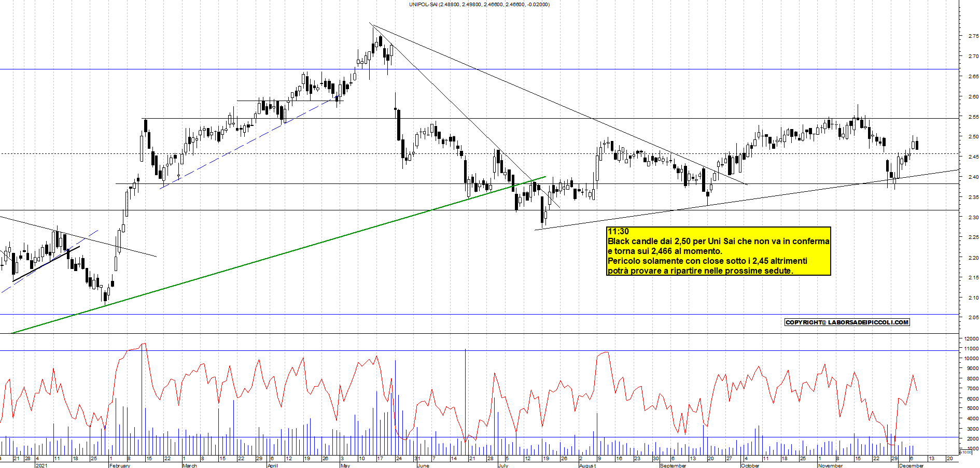Viewport: 980px width, 468px height.
Task: Click the 11000 volume axis label
Action: pyautogui.click(x=972, y=348)
